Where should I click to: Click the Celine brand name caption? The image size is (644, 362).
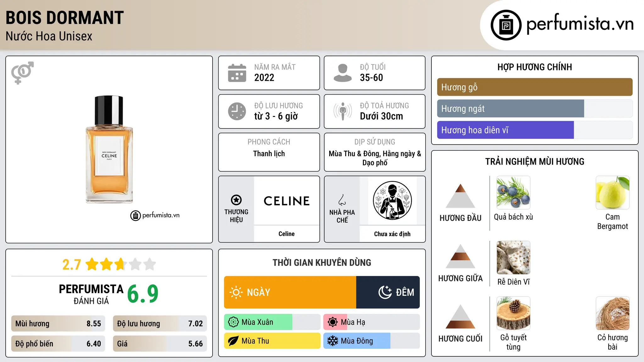[x=286, y=234]
